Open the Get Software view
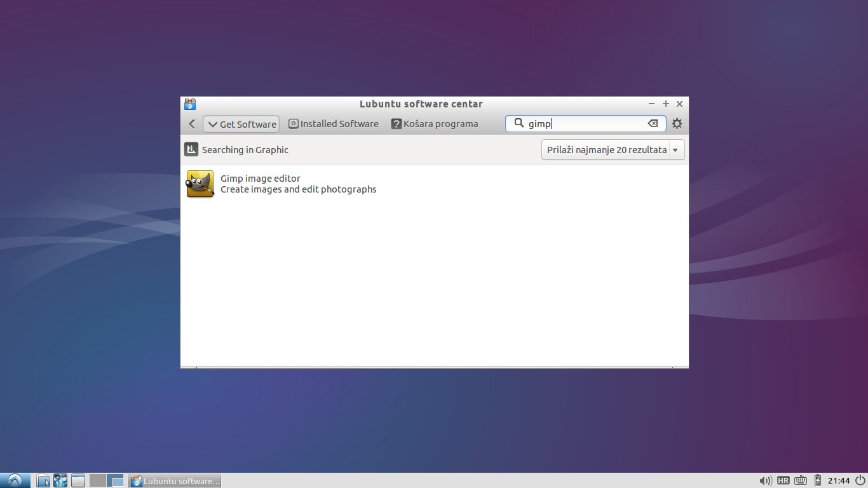The width and height of the screenshot is (868, 488). click(x=241, y=124)
